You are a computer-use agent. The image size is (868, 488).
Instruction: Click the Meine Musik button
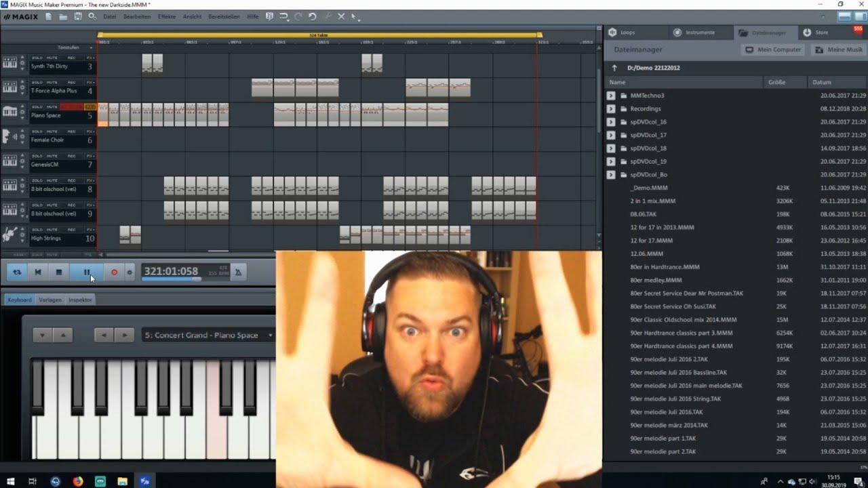(839, 49)
